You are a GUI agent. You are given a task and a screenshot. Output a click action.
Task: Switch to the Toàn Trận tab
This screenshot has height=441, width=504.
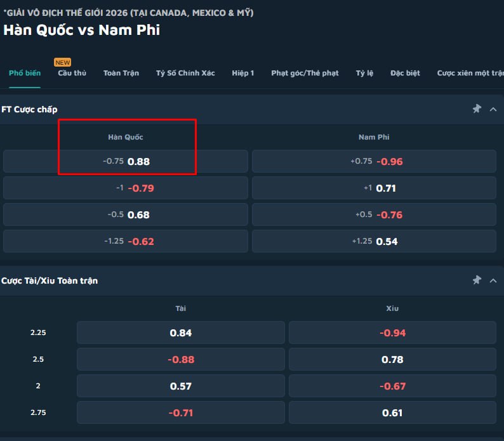[x=121, y=73]
